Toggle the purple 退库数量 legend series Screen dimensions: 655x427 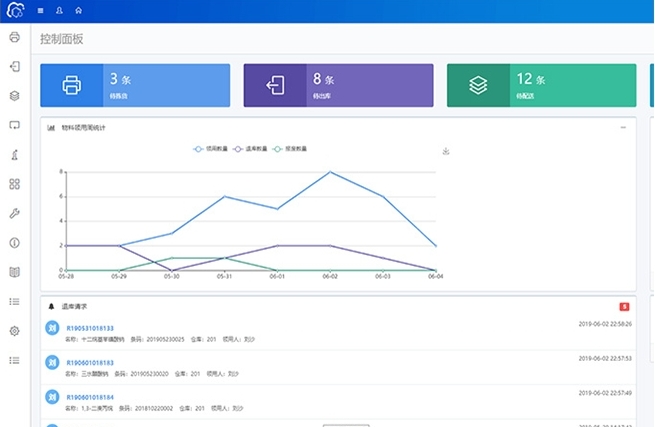pos(245,148)
